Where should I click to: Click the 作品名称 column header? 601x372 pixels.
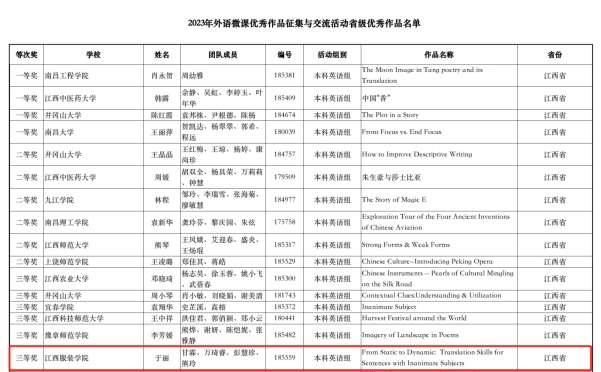439,54
